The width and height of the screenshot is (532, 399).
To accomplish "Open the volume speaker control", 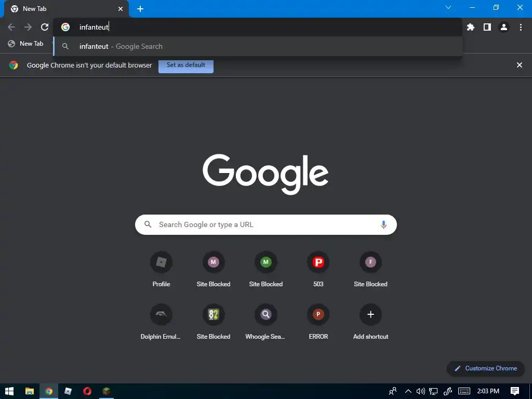I will coord(421,391).
